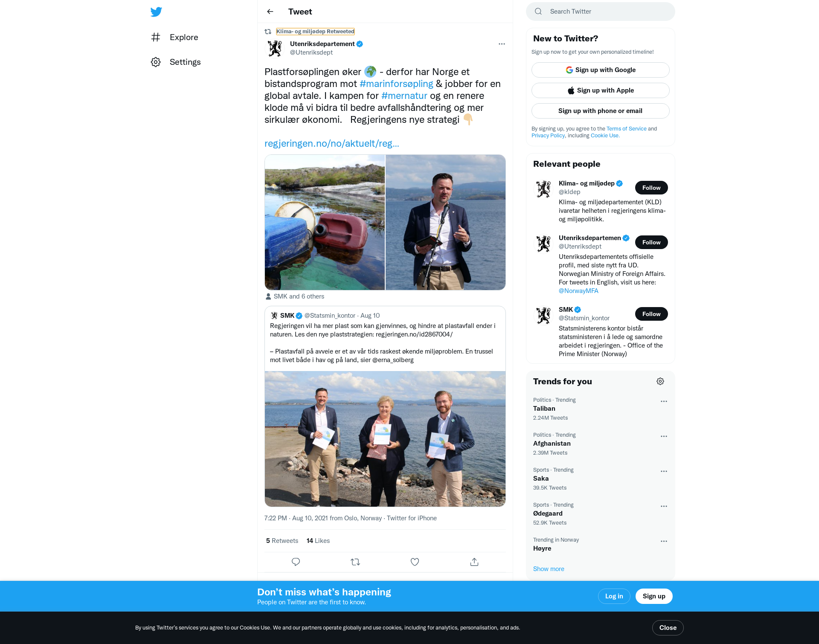819x644 pixels.
Task: Click tweet timestamp 7:22 PM Aug 10, 2021
Action: (296, 518)
